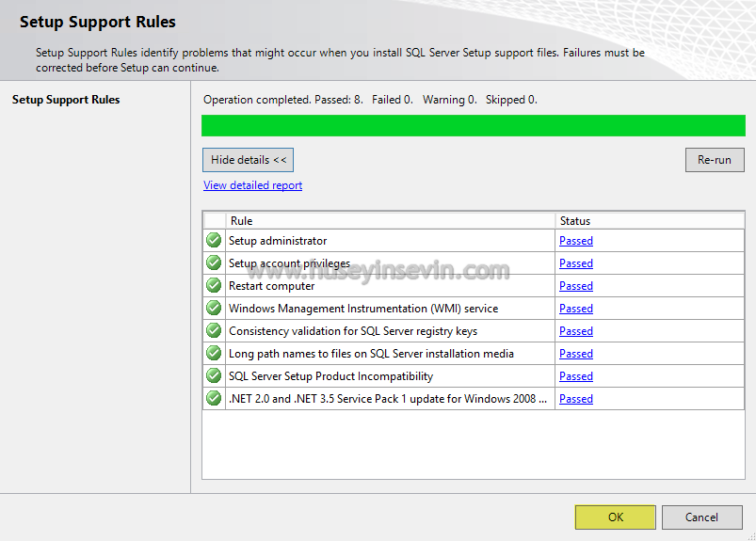This screenshot has width=756, height=541.
Task: Open Passed link for SQL Server Setup Product Incompatibility
Action: point(575,376)
